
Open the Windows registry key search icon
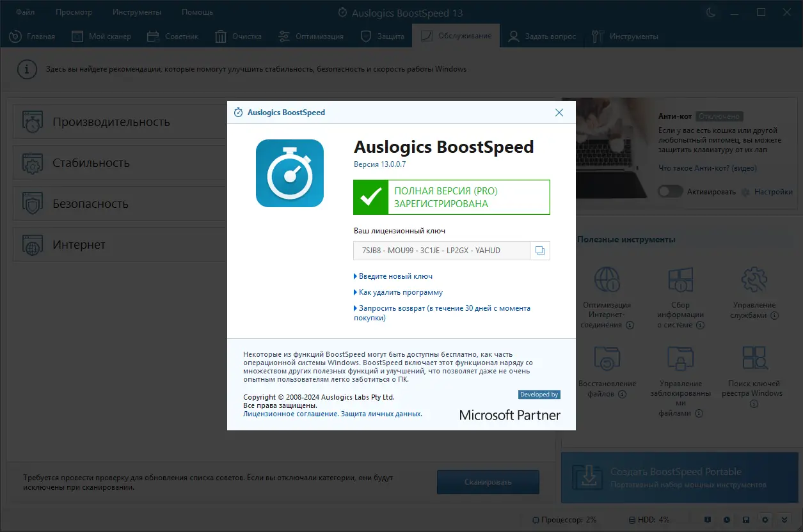(x=754, y=359)
